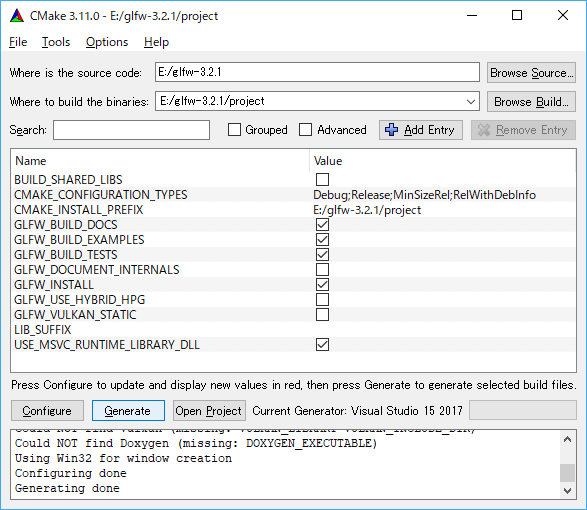Open the Tools menu
Image resolution: width=587 pixels, height=510 pixels.
click(56, 42)
